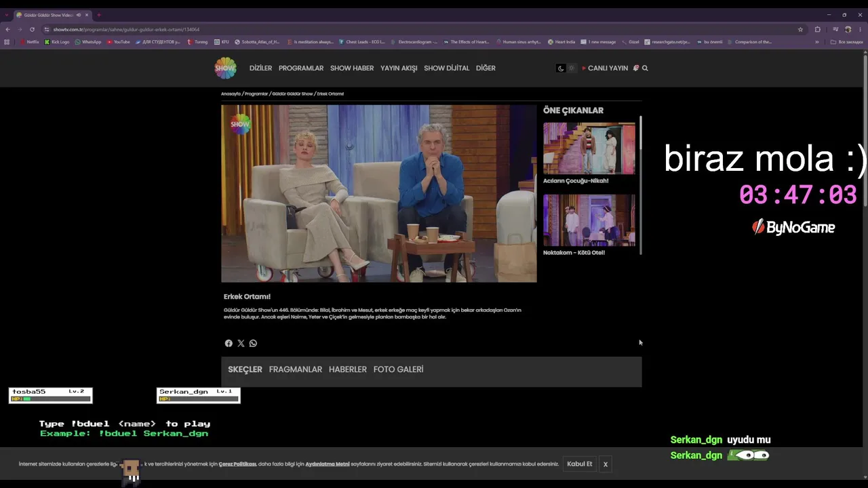
Task: Open the DİZİLER menu
Action: point(260,68)
